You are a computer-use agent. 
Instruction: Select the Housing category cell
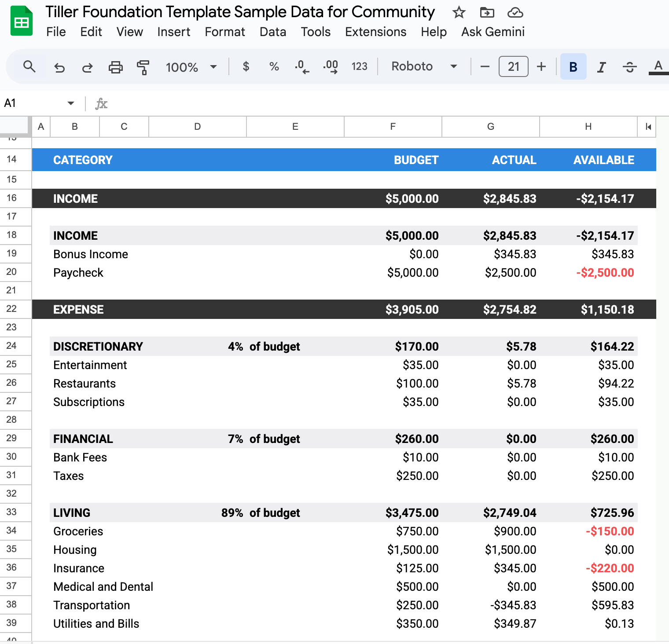pyautogui.click(x=75, y=549)
